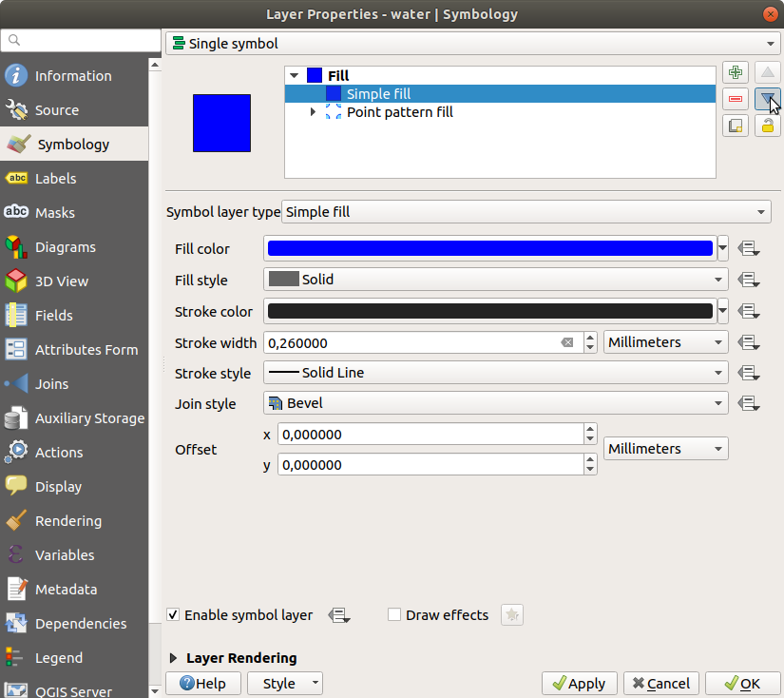Switch to the Labels tab

[55, 179]
